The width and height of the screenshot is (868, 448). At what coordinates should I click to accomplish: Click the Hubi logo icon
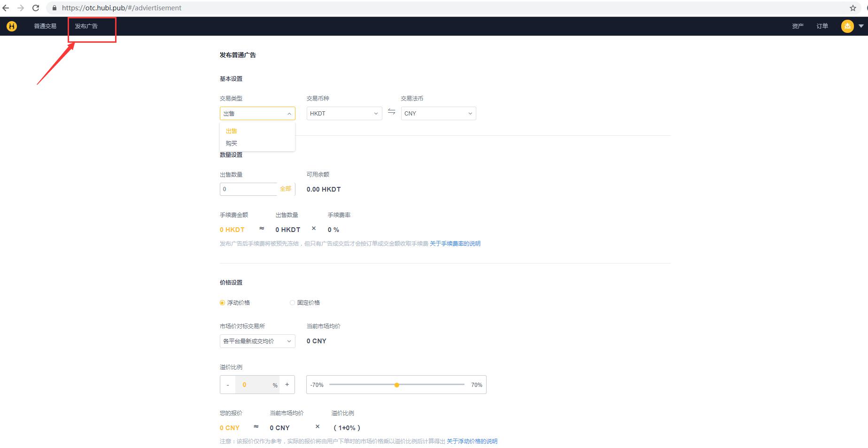12,26
